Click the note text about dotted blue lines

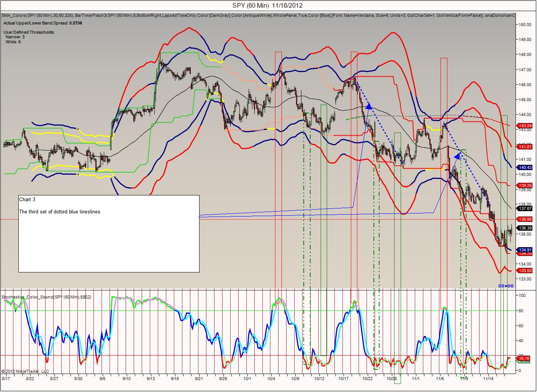point(60,212)
